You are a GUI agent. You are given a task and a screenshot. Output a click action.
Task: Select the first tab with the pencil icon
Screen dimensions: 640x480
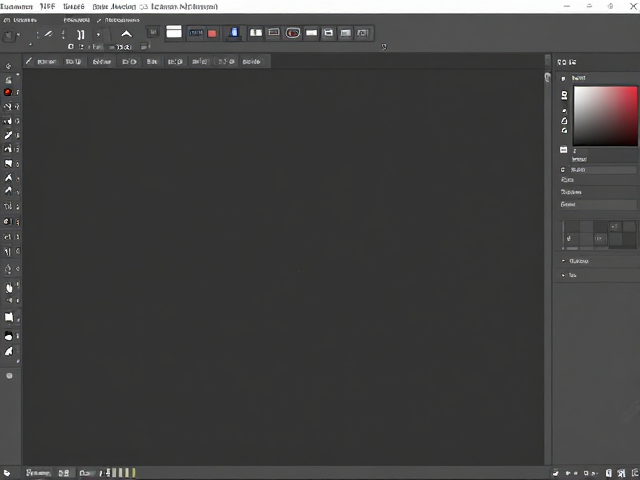41,61
